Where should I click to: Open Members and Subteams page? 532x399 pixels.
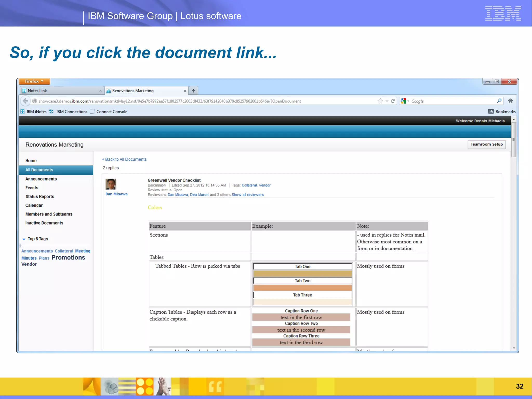pyautogui.click(x=49, y=214)
